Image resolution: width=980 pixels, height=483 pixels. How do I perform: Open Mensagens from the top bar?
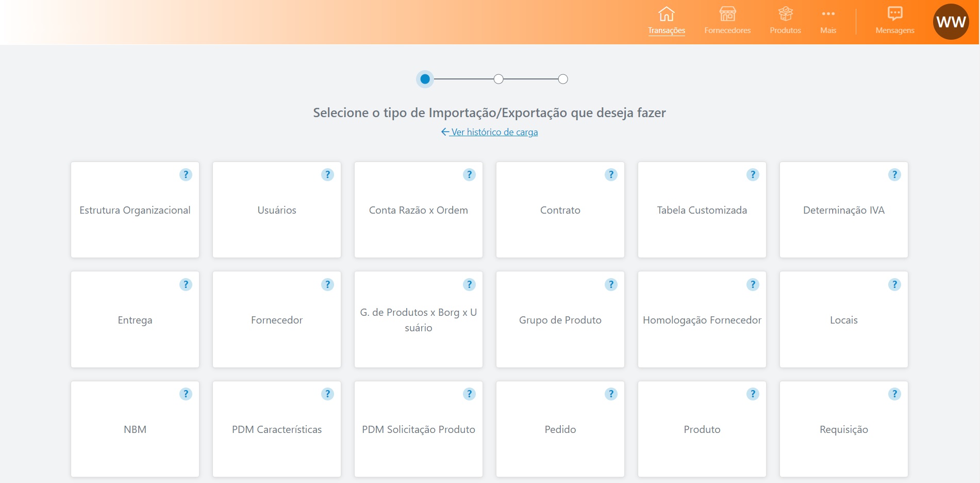click(895, 21)
